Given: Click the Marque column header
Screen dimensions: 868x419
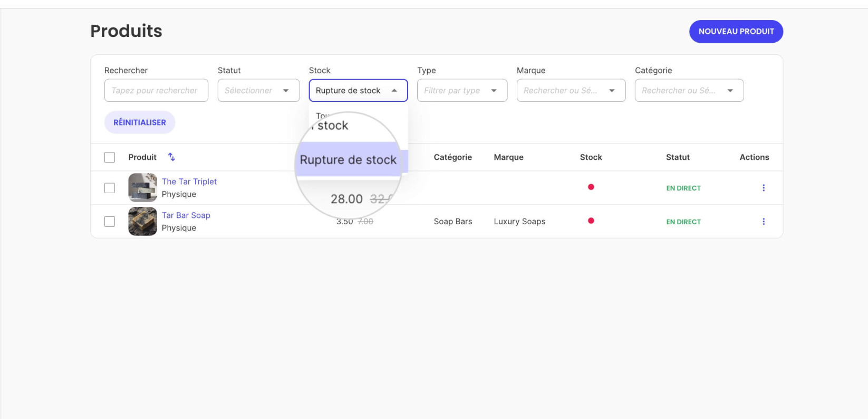Looking at the screenshot, I should 508,157.
